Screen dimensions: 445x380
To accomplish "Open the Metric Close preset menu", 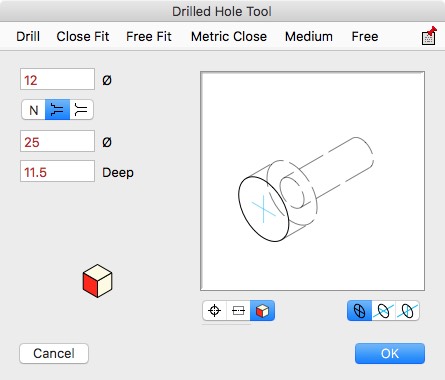I will (x=229, y=36).
